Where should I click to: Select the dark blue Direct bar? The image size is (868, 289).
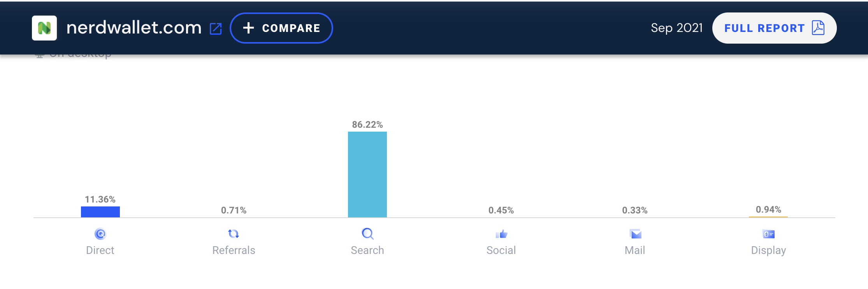pyautogui.click(x=100, y=212)
